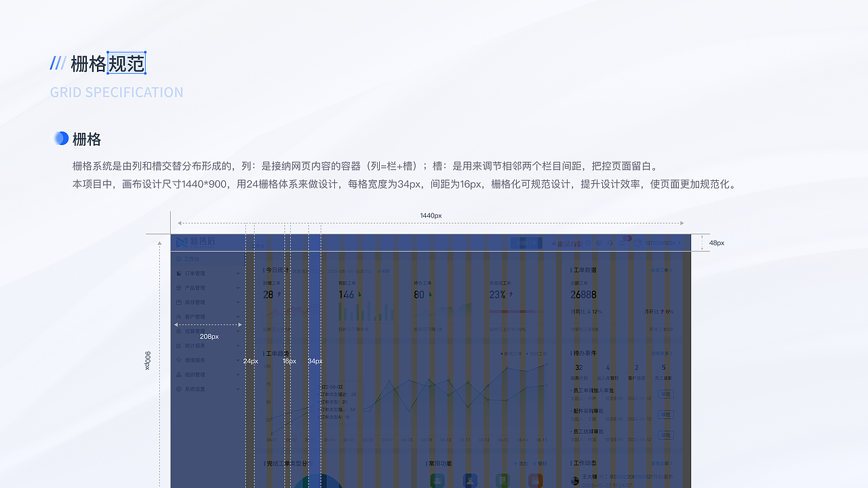Click the 新增工单 value 28
This screenshot has width=868, height=488.
click(269, 295)
